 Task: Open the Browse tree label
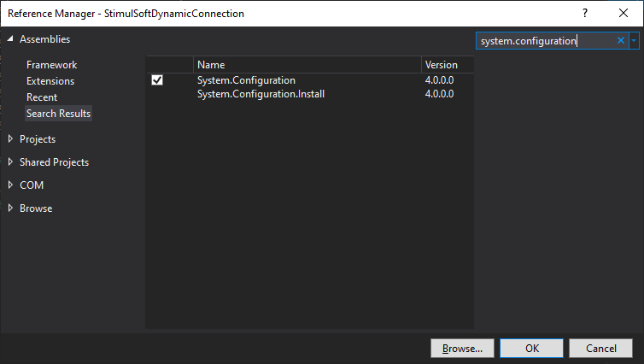click(x=36, y=208)
